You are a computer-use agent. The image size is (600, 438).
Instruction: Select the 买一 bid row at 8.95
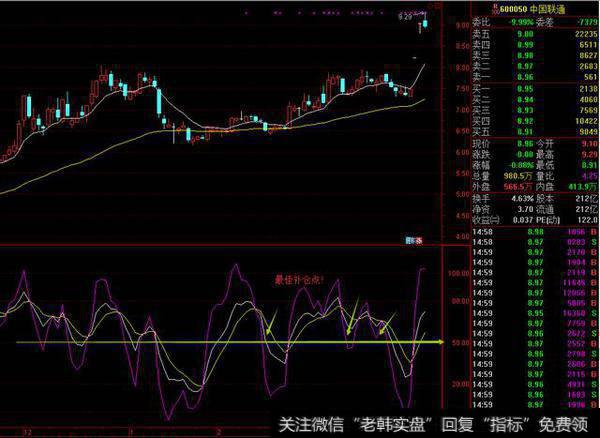(535, 89)
